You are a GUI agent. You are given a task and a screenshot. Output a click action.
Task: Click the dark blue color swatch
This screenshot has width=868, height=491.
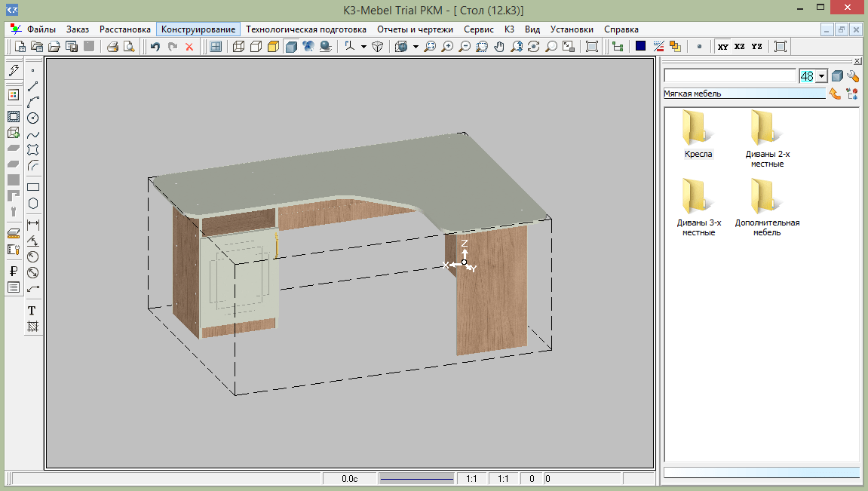(640, 47)
